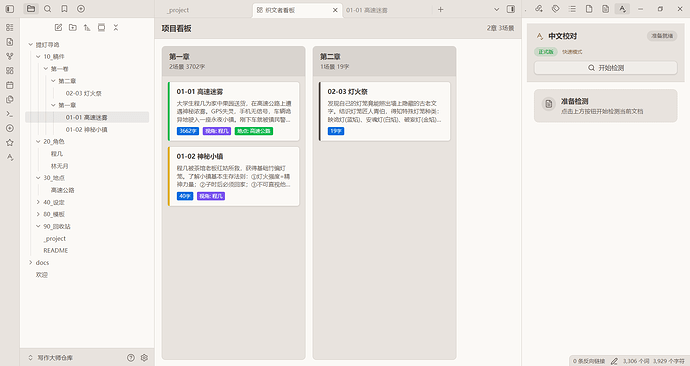
Task: Open the bookmarks tab in left sidebar
Action: 64,9
